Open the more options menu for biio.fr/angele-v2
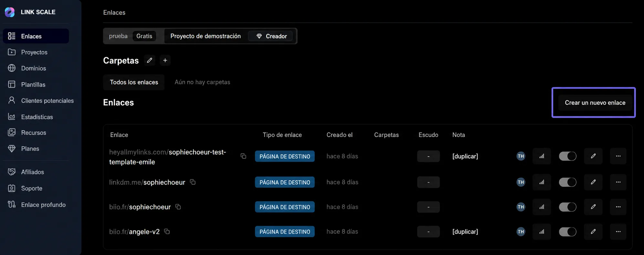644x255 pixels. point(618,231)
